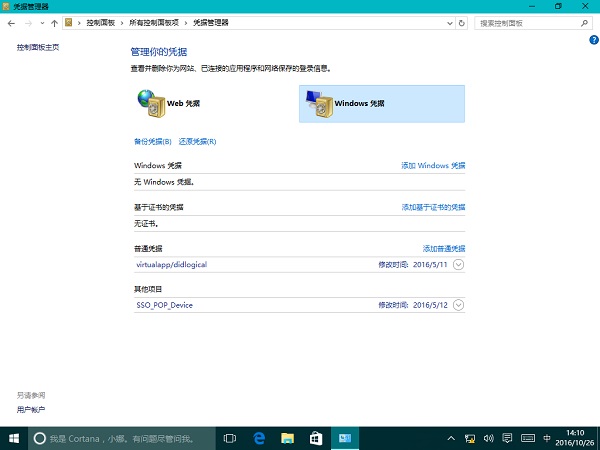Viewport: 600px width, 450px height.
Task: Select the Windows 凭据 vault tile
Action: pyautogui.click(x=382, y=103)
